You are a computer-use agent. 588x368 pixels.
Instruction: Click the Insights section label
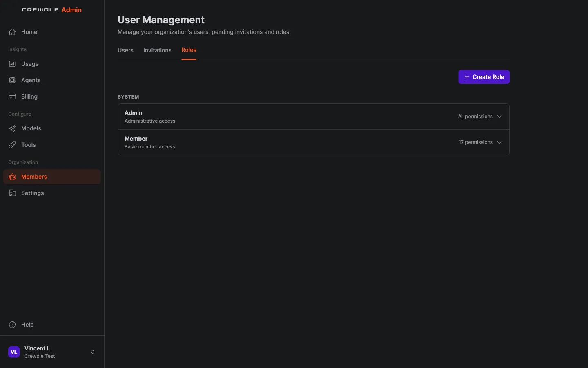[x=17, y=49]
